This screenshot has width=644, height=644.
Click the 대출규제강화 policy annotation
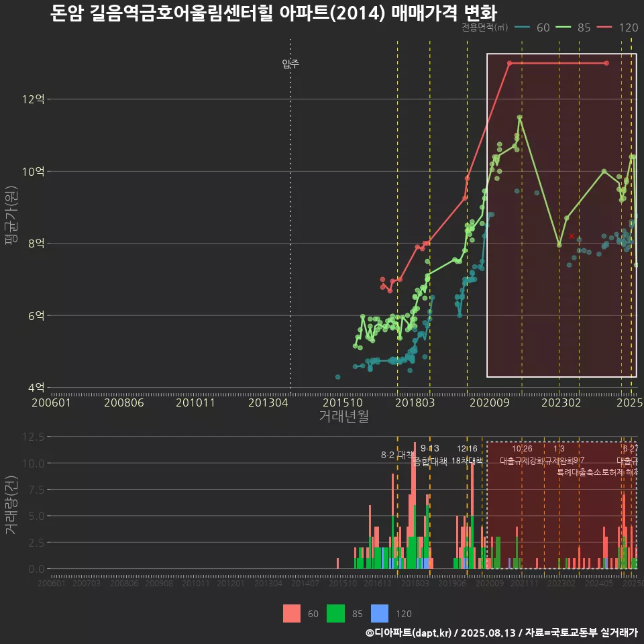click(x=522, y=461)
